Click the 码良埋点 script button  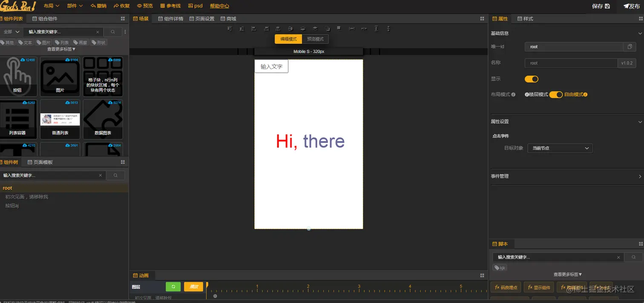pos(506,287)
